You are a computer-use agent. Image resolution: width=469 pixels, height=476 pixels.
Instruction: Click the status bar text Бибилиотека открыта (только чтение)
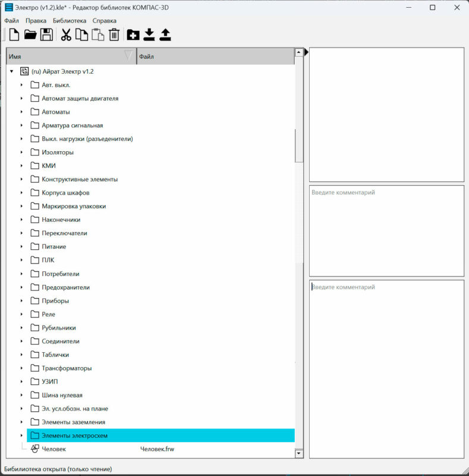[58, 469]
